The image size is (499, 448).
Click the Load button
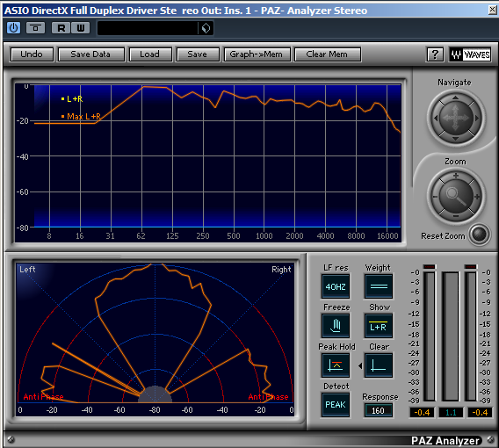coord(150,54)
